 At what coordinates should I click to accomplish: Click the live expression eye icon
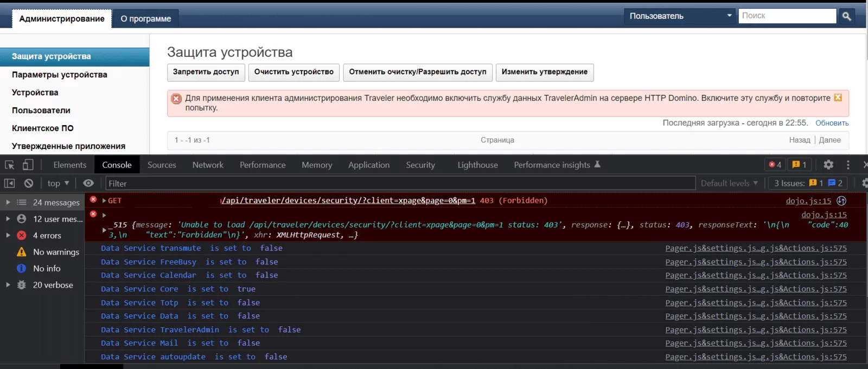coord(88,183)
